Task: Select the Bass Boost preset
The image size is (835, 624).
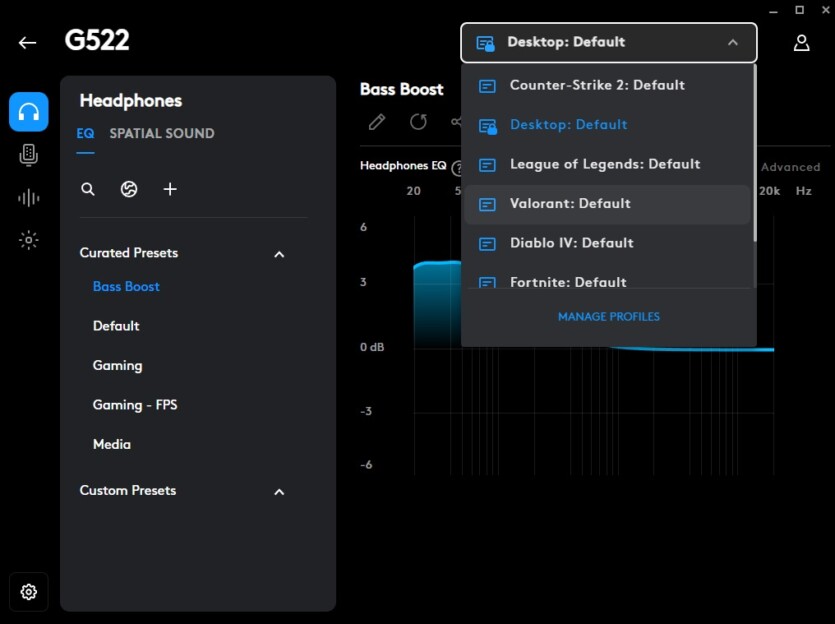Action: click(x=126, y=286)
